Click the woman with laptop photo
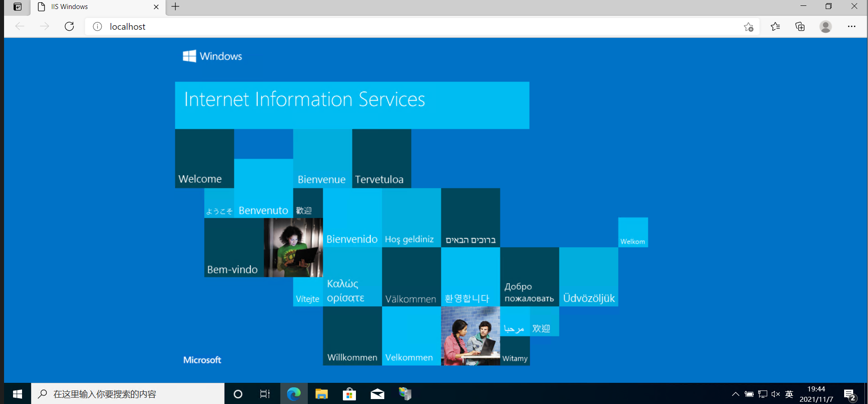This screenshot has width=868, height=404. click(x=293, y=247)
